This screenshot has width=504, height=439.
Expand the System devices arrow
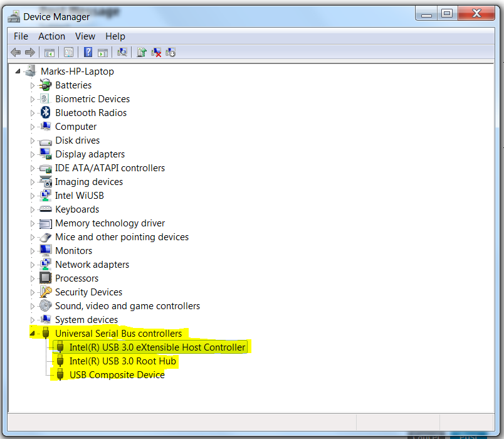pos(32,320)
